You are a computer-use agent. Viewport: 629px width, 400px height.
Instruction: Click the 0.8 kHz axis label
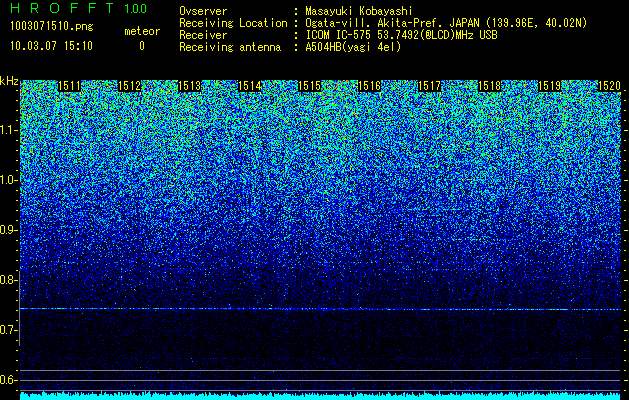pyautogui.click(x=8, y=280)
